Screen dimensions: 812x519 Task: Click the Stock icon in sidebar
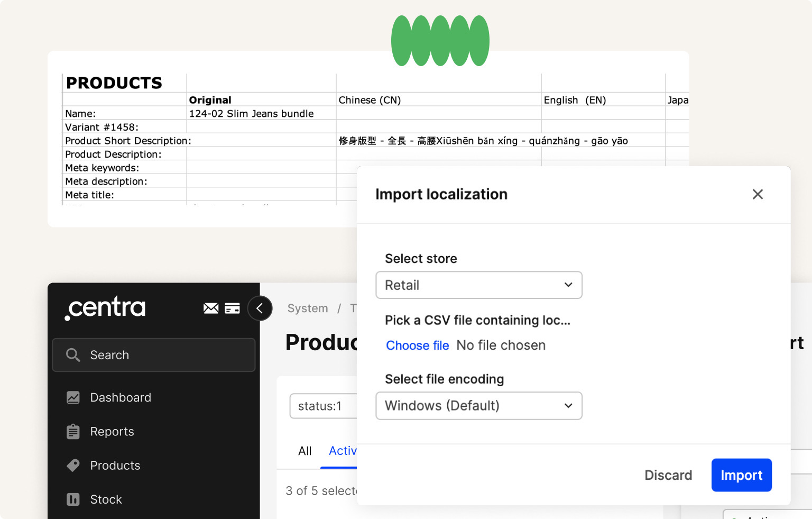tap(73, 499)
